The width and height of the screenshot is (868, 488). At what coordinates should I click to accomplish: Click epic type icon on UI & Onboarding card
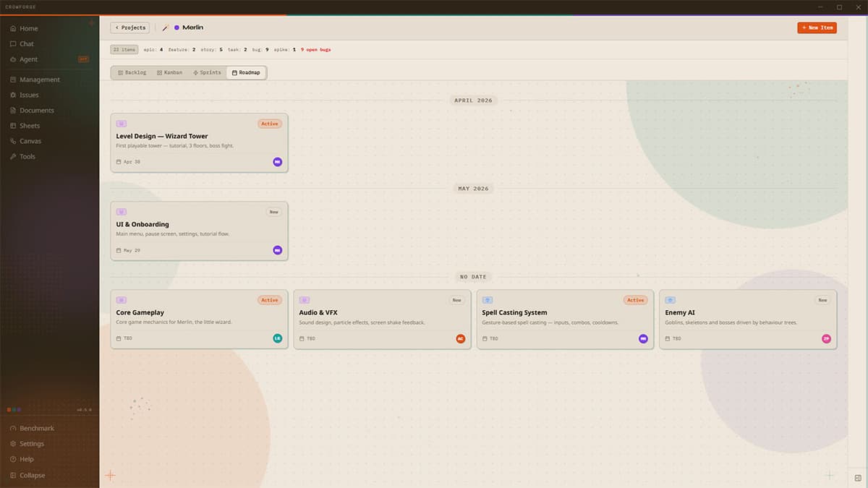(x=122, y=212)
